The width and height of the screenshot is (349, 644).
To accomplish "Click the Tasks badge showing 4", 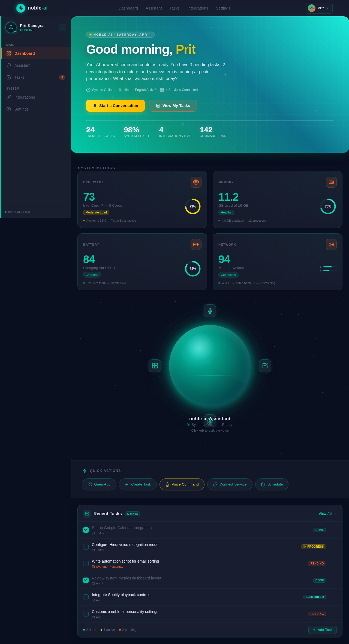I will 62,77.
